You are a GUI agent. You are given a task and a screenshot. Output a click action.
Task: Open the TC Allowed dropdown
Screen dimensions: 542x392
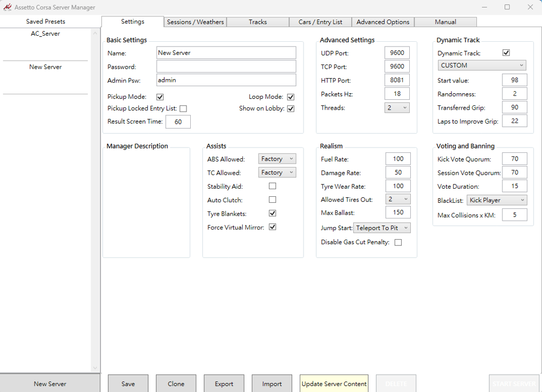click(277, 172)
